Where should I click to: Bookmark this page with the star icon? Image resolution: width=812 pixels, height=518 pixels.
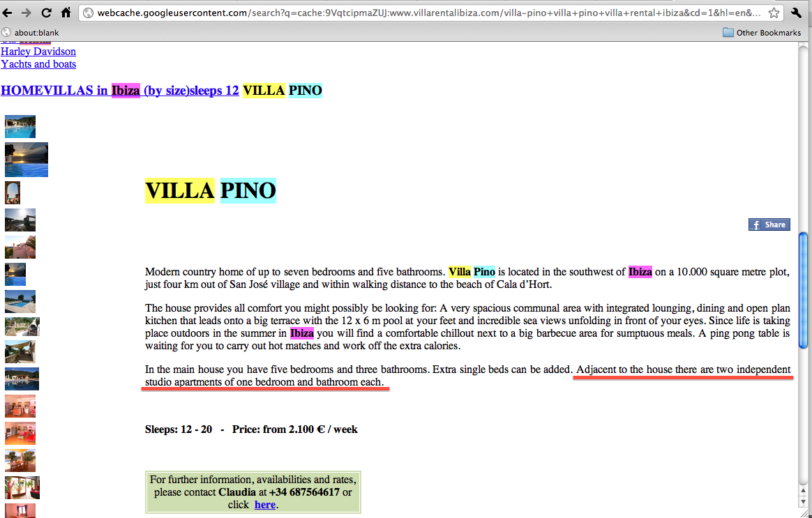point(774,13)
